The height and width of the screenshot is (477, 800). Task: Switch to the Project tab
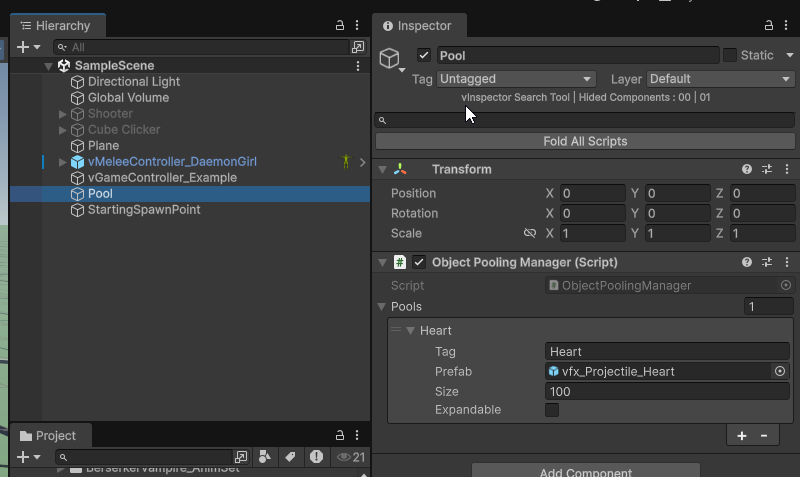coord(51,436)
